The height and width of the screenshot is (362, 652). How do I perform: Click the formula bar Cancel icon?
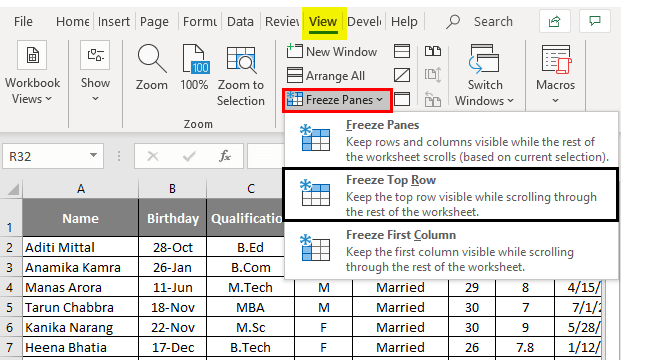coord(153,156)
